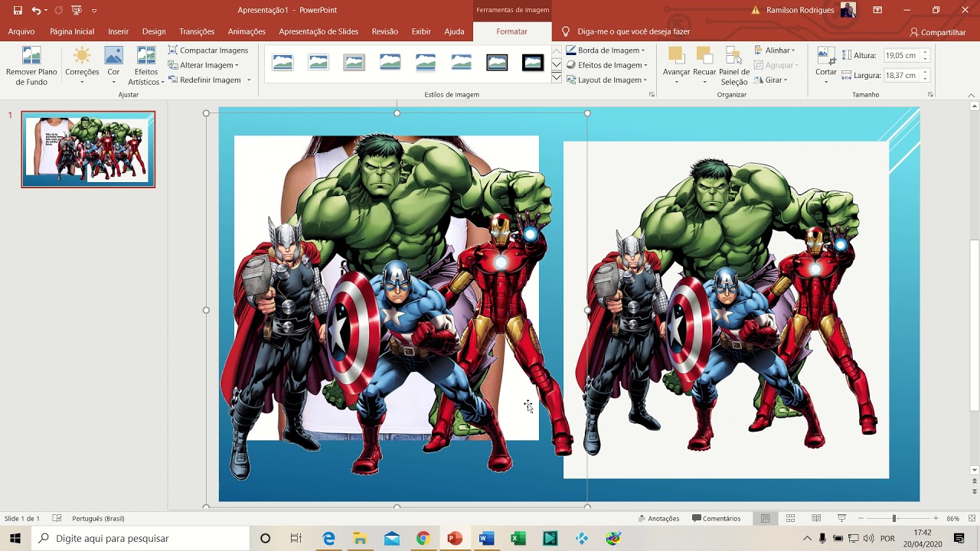Apply third picture style with gray frame
Image resolution: width=980 pixels, height=551 pixels.
(354, 63)
